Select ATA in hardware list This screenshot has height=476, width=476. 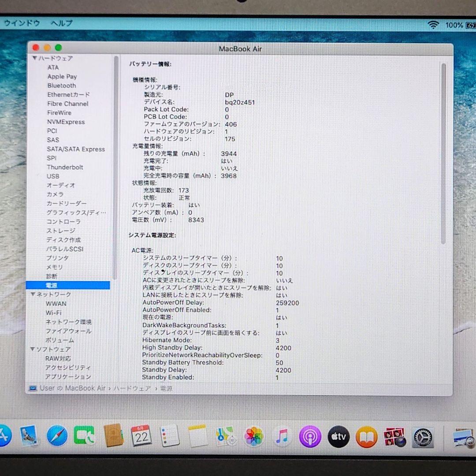click(53, 67)
